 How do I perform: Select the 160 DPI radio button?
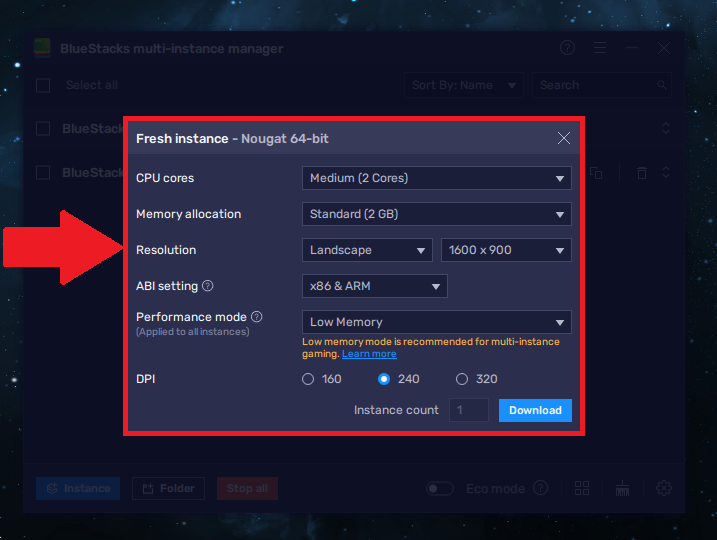tap(308, 379)
